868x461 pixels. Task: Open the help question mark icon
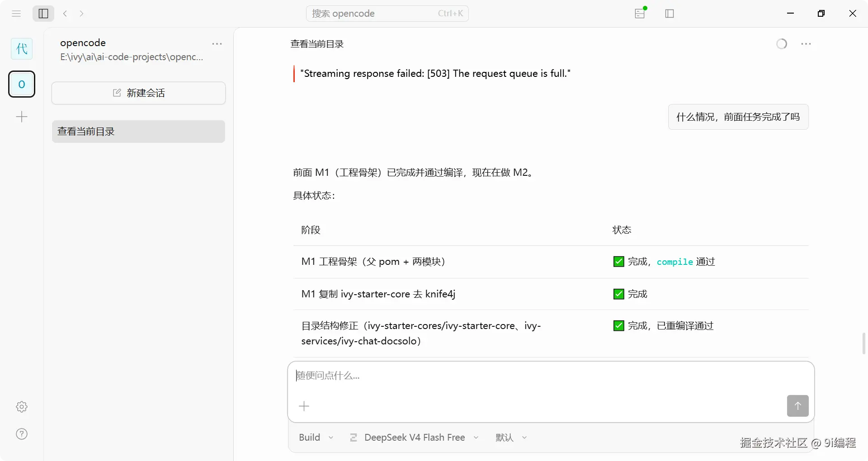[22, 434]
